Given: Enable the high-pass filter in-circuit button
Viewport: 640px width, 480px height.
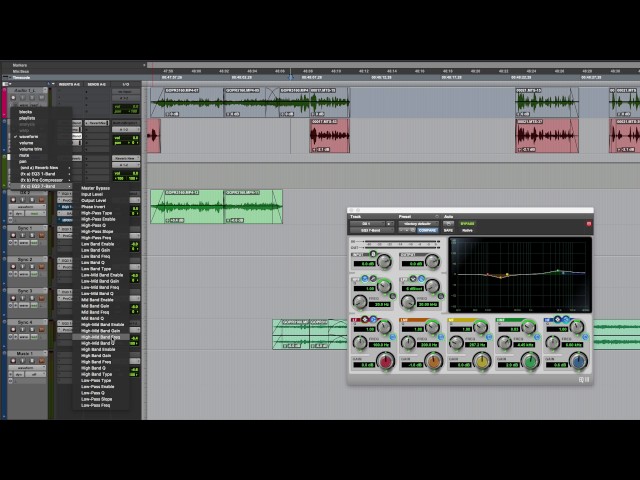Looking at the screenshot, I should coord(393,296).
